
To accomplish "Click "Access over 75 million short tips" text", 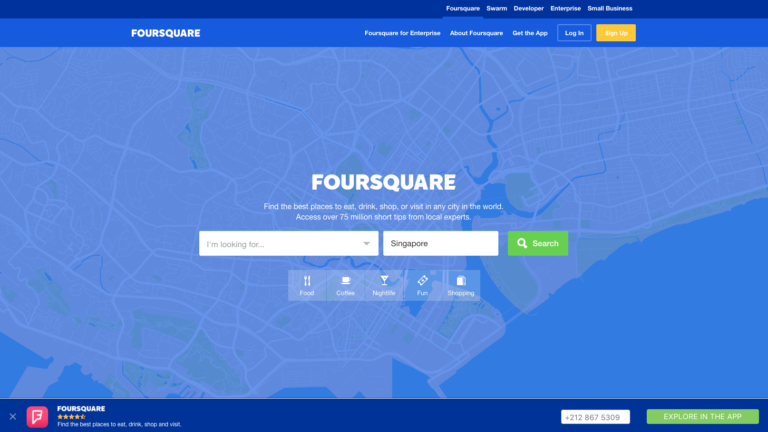I will 384,217.
